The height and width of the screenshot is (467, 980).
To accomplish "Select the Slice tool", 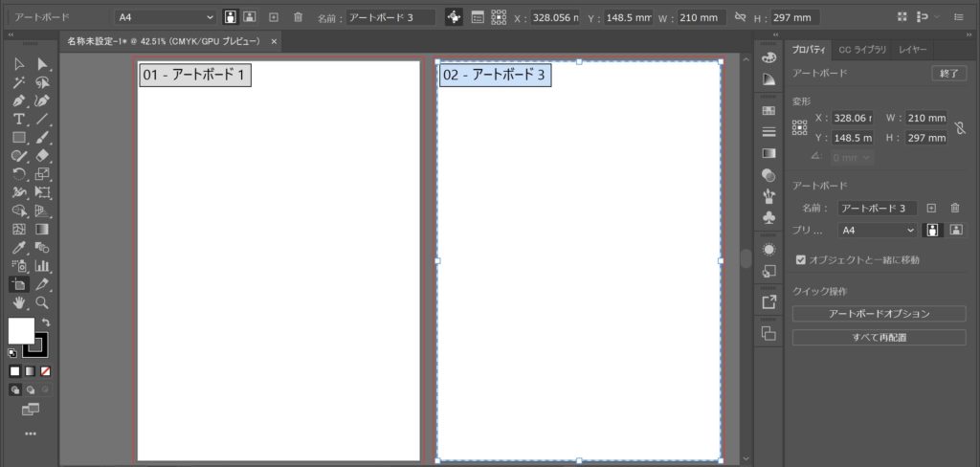I will pyautogui.click(x=42, y=284).
